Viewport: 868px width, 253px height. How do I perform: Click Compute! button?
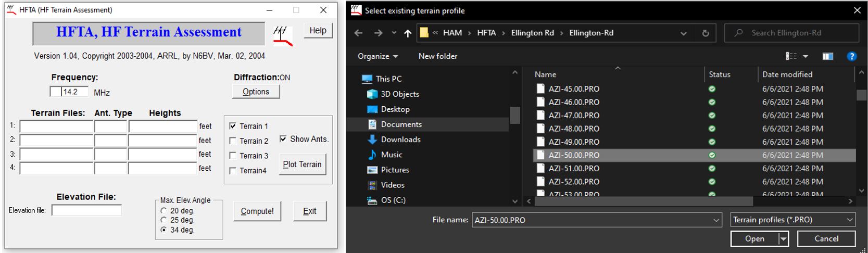[257, 211]
